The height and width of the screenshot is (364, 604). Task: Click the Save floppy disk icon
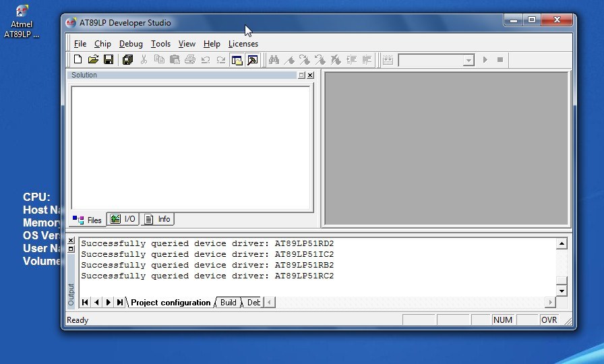[109, 59]
